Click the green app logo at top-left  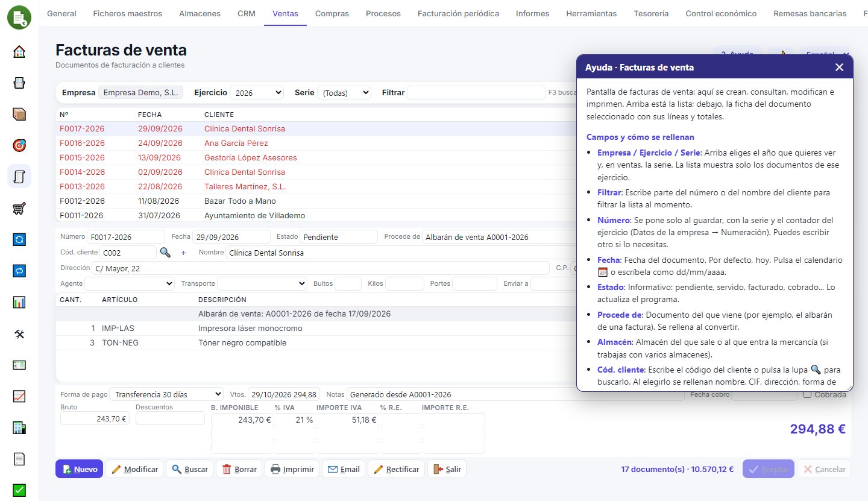19,17
